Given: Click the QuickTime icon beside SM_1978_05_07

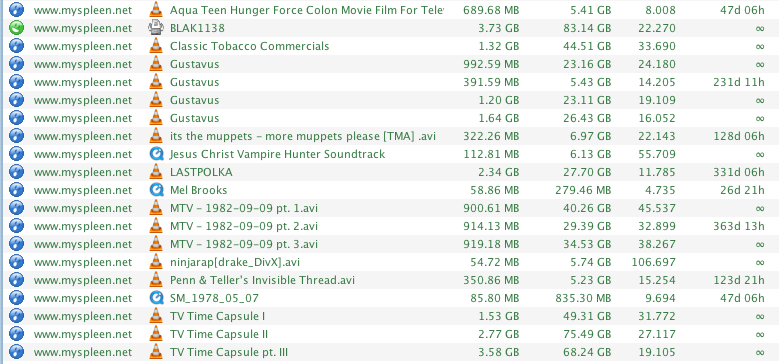Looking at the screenshot, I should point(156,298).
